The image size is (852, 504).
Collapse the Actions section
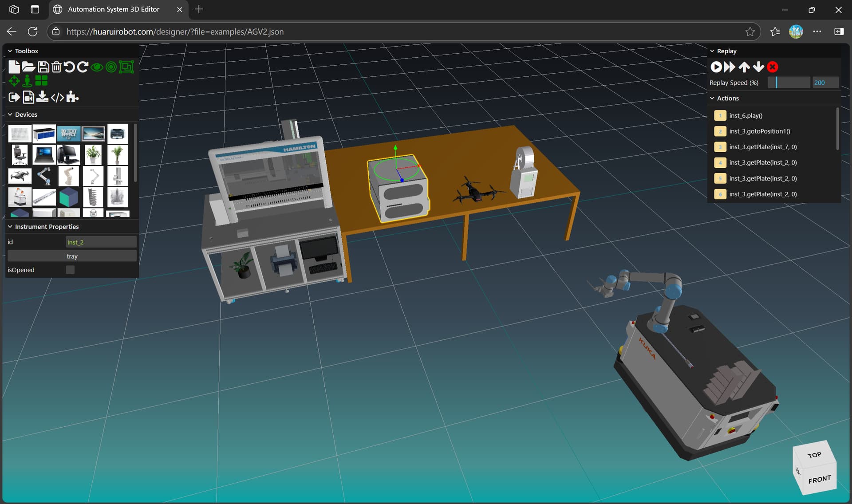click(712, 98)
